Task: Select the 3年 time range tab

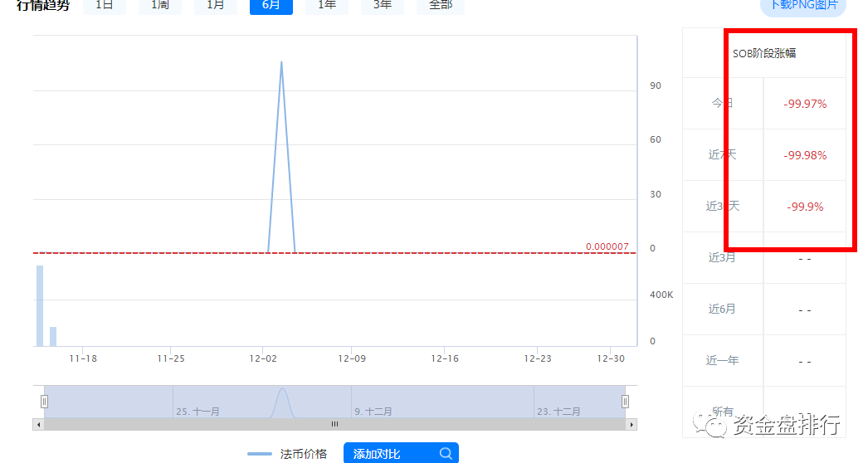Action: (383, 6)
